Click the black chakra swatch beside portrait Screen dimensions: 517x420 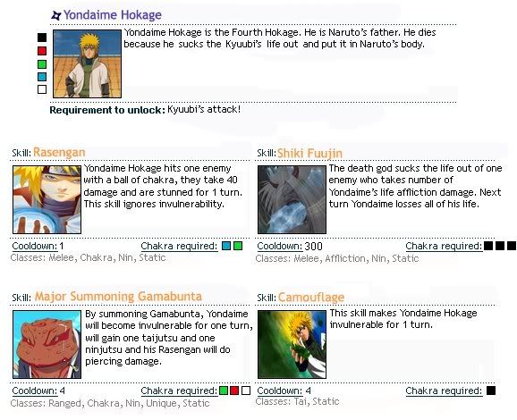coord(42,38)
